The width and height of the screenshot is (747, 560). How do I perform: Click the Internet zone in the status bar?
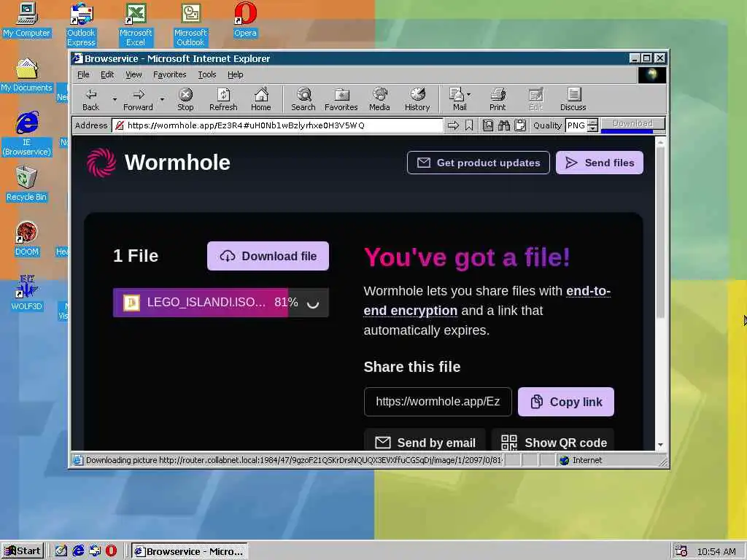pos(581,460)
